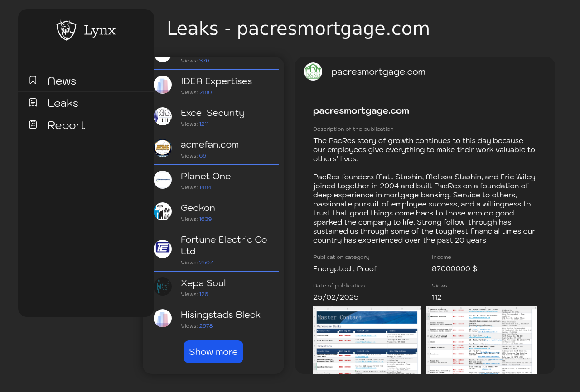Open the Hisingstads Bleck leak entry
The height and width of the screenshot is (392, 580).
pos(213,319)
